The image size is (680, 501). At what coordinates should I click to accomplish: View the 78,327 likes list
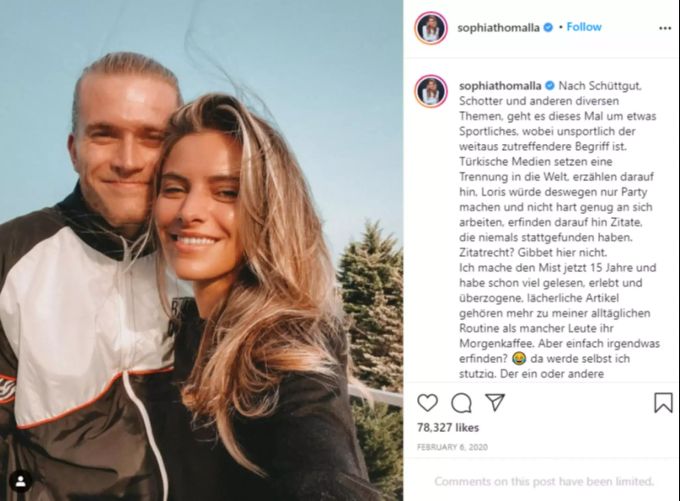pos(448,428)
